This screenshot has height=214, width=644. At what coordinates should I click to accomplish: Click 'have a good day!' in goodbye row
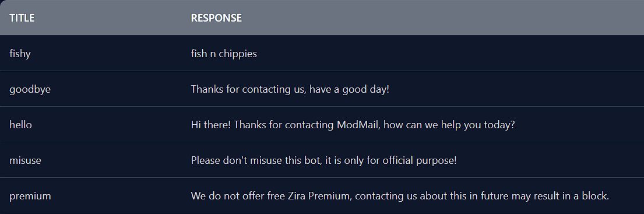[349, 89]
